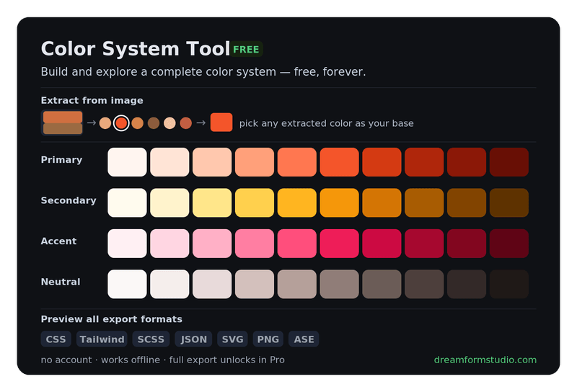
Task: Choose the last terracotta extracted color dot
Action: click(x=186, y=122)
